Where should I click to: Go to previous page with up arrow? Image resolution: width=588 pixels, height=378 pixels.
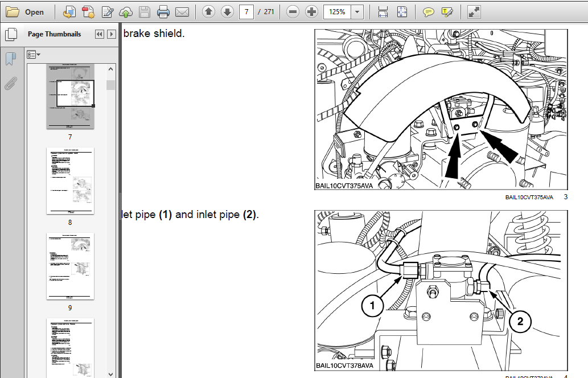[x=208, y=12]
